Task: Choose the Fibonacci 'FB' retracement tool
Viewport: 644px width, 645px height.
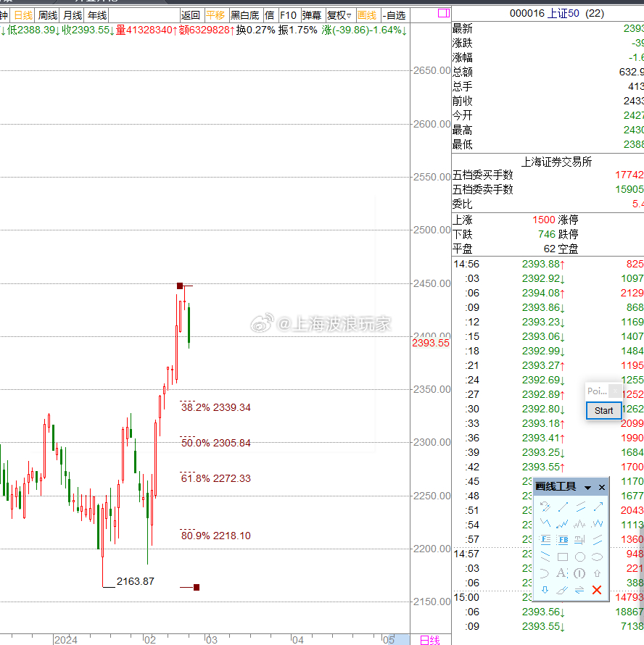Action: tap(563, 540)
